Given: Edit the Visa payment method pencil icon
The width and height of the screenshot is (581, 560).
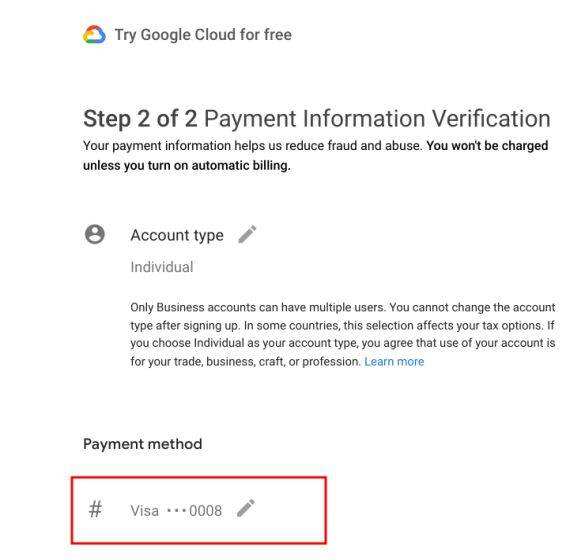Looking at the screenshot, I should pyautogui.click(x=246, y=508).
